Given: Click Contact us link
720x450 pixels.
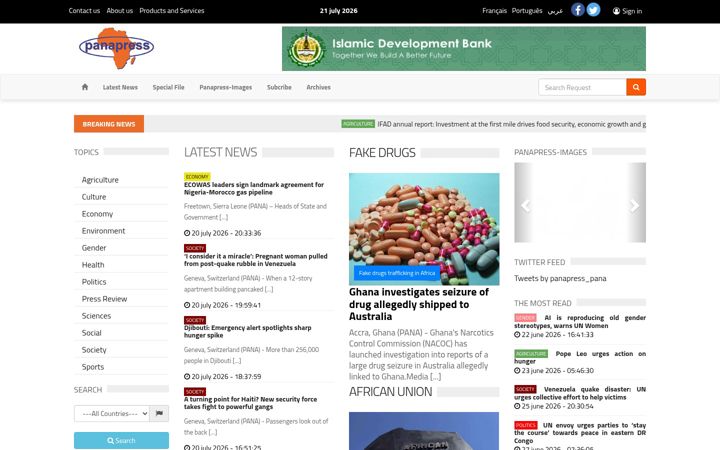Looking at the screenshot, I should point(84,11).
